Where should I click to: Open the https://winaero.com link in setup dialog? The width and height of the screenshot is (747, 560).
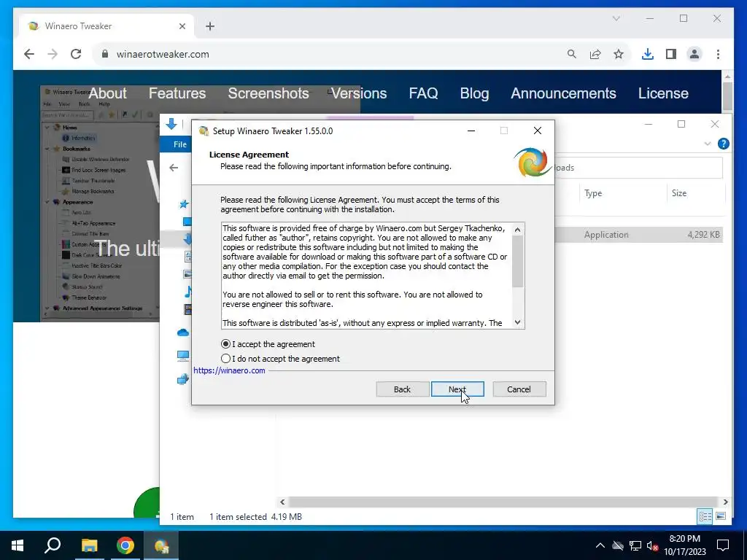pyautogui.click(x=229, y=370)
